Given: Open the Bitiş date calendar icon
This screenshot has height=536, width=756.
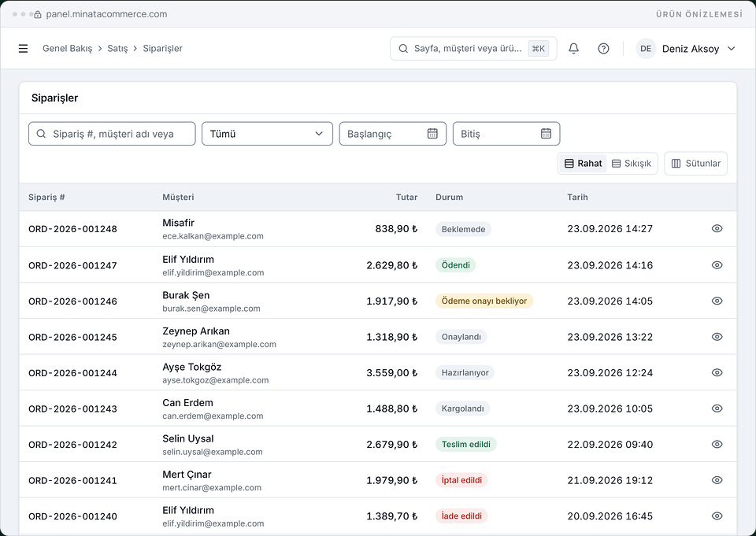Looking at the screenshot, I should click(546, 134).
